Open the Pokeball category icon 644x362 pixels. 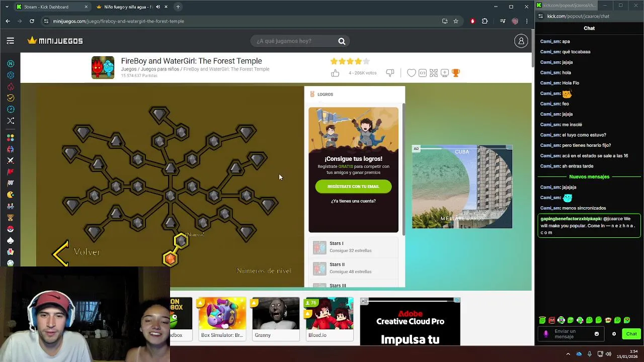click(11, 229)
